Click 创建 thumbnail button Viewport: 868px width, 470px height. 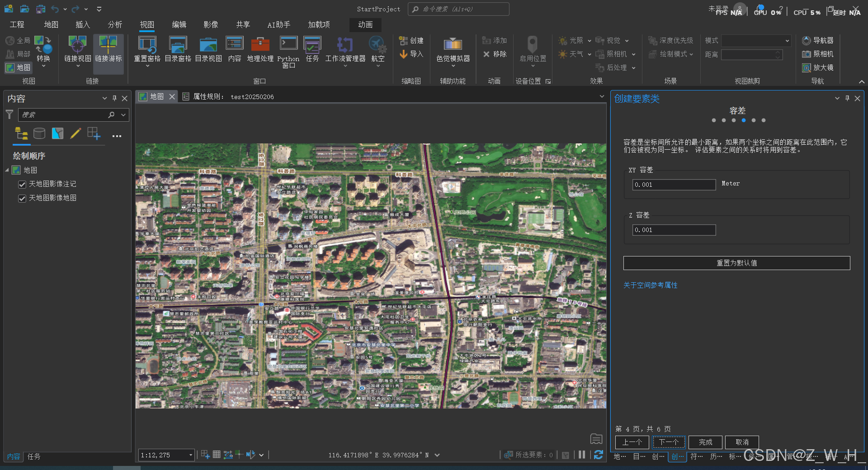click(x=411, y=40)
